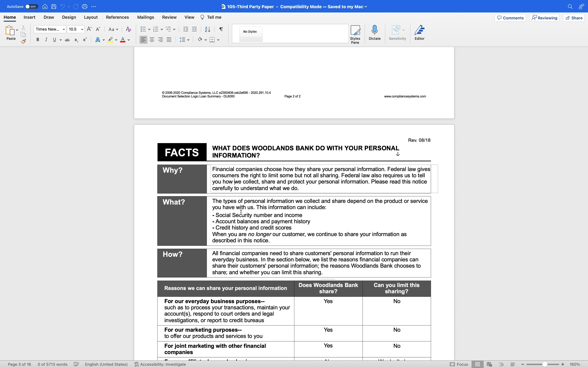Click the Copy icon

point(23,34)
